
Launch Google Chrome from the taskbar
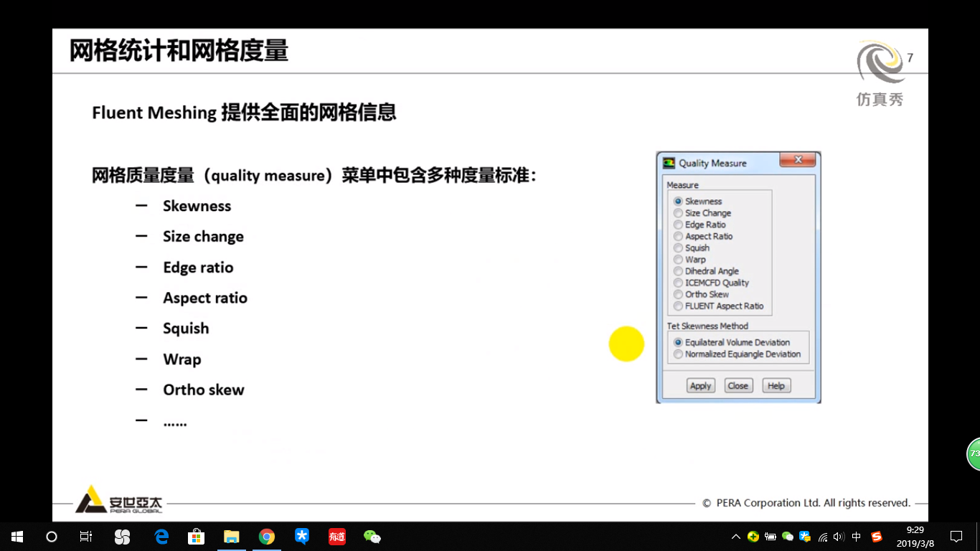click(266, 536)
